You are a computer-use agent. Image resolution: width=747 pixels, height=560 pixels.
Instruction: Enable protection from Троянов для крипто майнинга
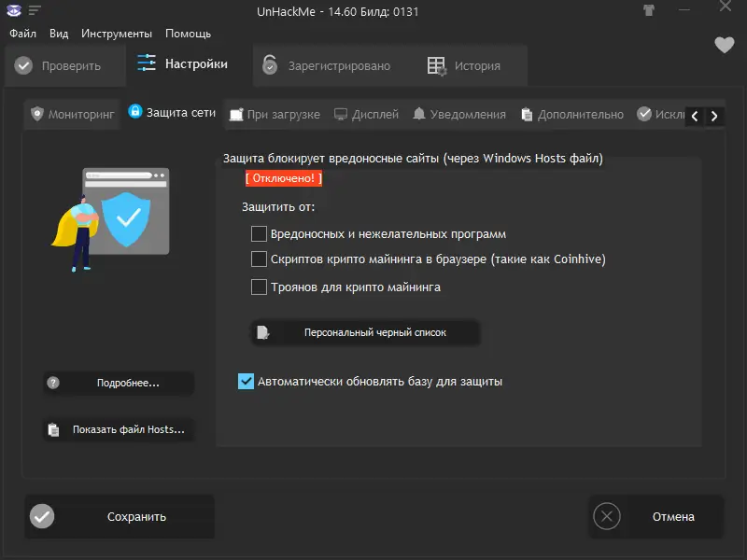pos(259,287)
